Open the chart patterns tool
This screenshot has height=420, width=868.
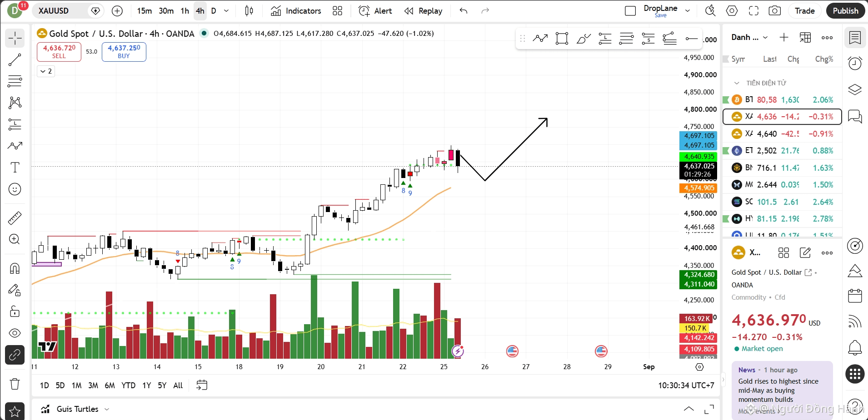(x=15, y=103)
